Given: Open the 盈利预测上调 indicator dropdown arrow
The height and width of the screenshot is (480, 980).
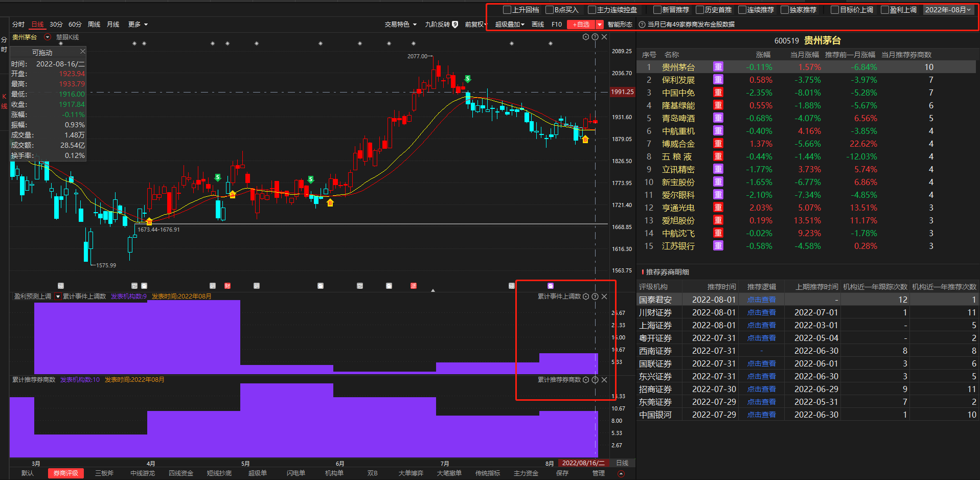Looking at the screenshot, I should point(58,296).
